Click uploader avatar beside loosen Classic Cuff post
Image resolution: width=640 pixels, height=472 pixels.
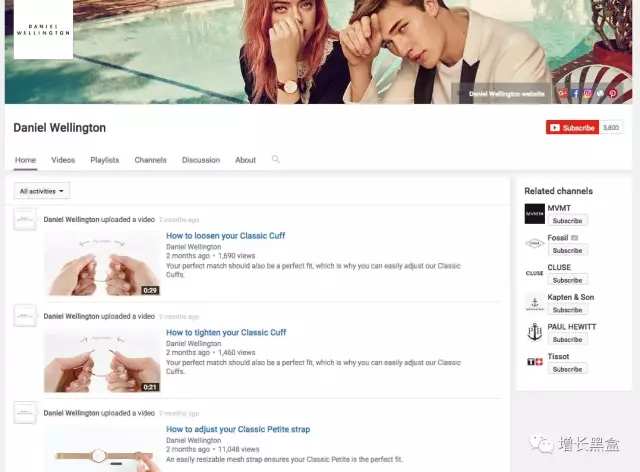[x=25, y=219]
